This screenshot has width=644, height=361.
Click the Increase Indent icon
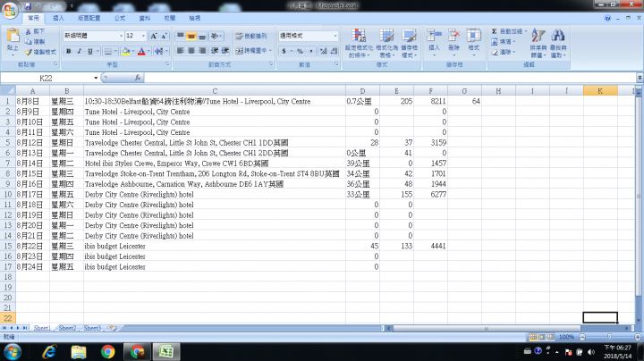(x=225, y=51)
